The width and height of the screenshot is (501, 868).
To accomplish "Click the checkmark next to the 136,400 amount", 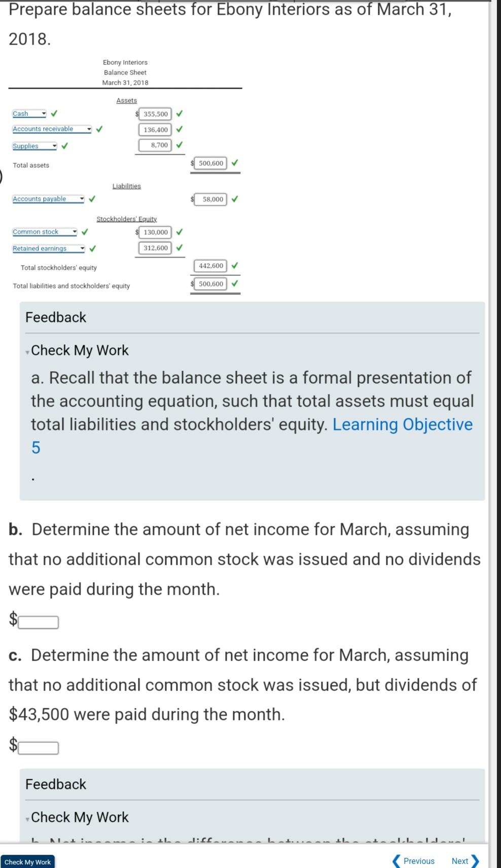I will tap(180, 130).
